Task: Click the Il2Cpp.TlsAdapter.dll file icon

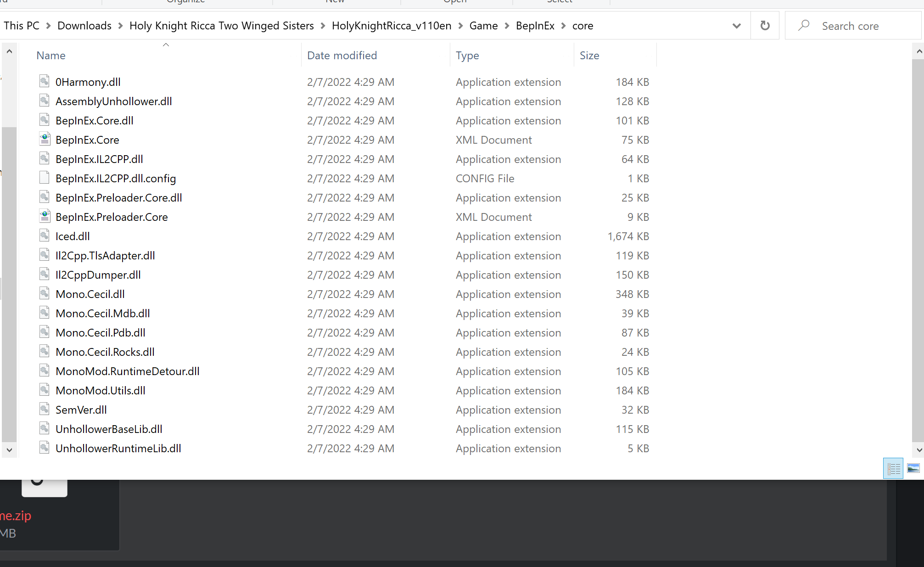Action: coord(44,255)
